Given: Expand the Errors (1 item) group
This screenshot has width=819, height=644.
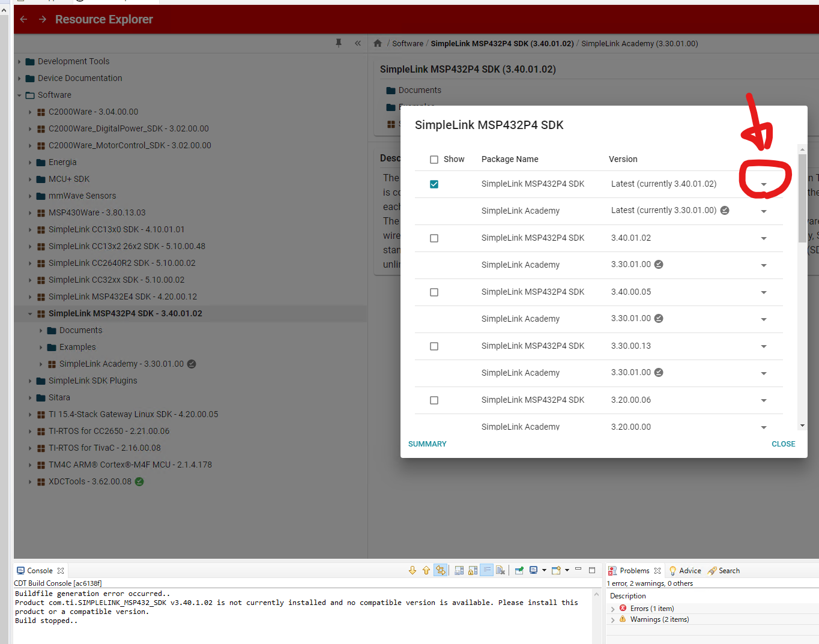Looking at the screenshot, I should tap(612, 609).
